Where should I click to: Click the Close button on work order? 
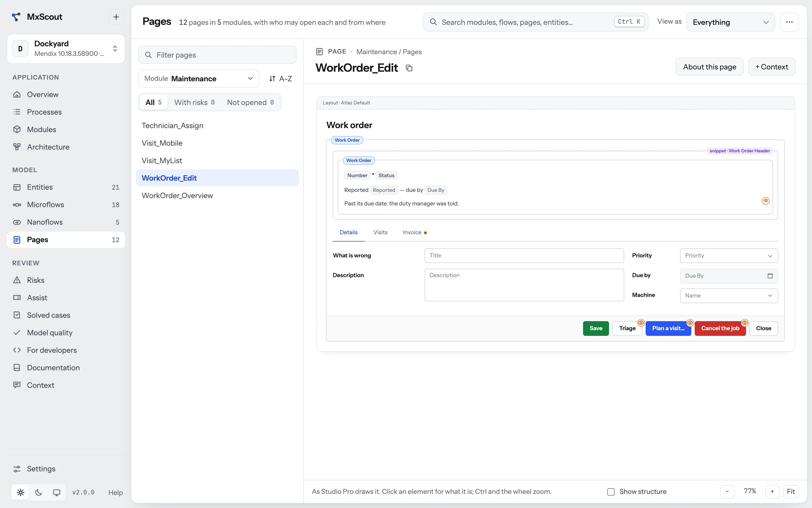(763, 328)
